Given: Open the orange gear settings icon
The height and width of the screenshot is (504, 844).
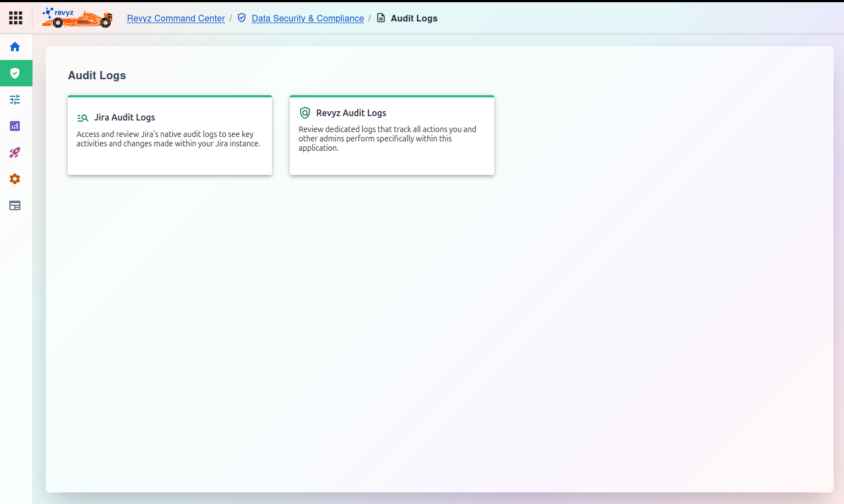Looking at the screenshot, I should tap(15, 179).
